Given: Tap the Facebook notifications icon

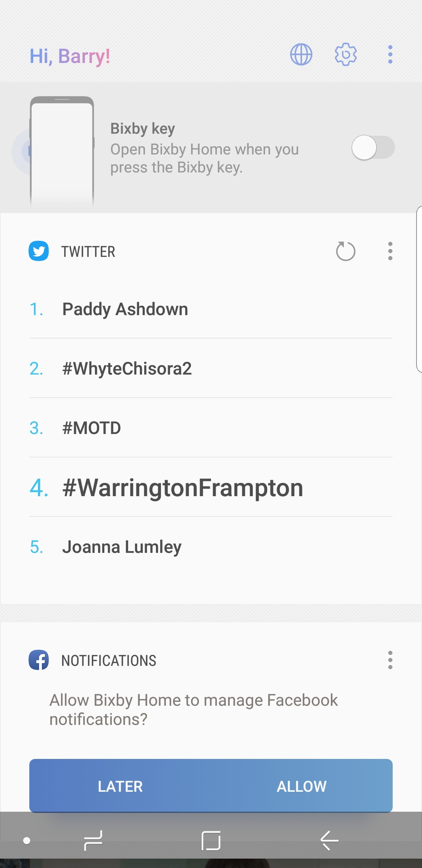Looking at the screenshot, I should (x=39, y=660).
